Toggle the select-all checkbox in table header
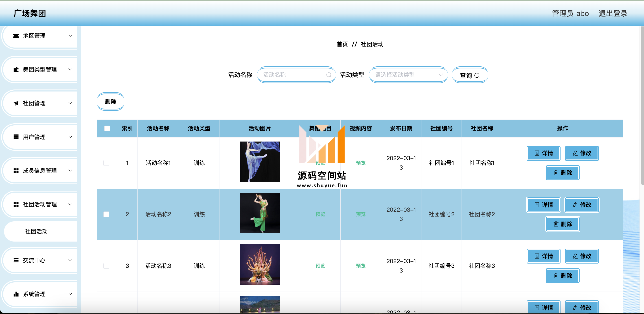Screen dimensions: 644x314 point(107,128)
